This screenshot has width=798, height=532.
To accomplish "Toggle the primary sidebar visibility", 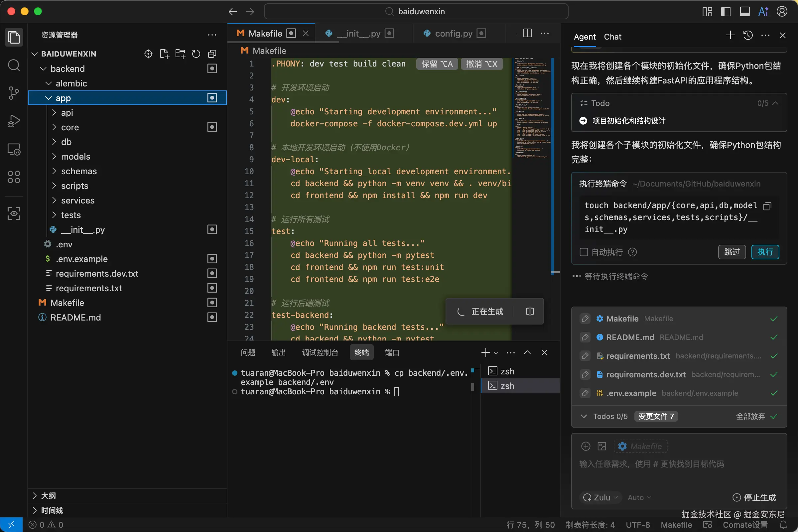I will [x=726, y=12].
